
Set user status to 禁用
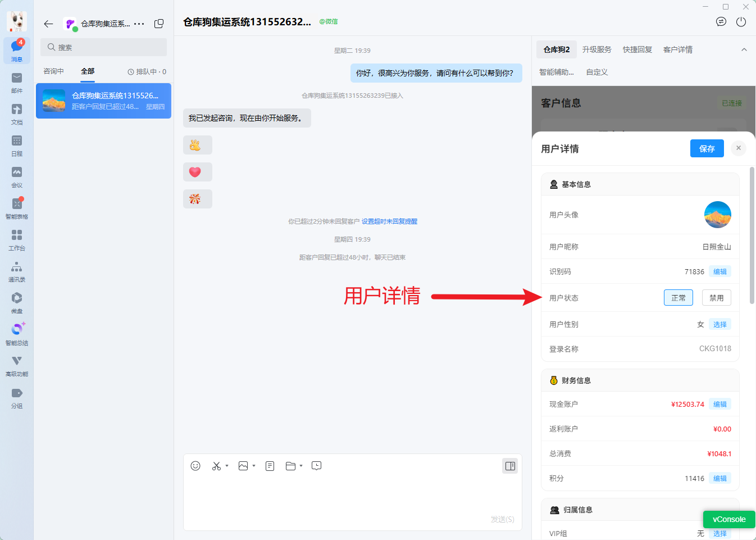tap(717, 298)
